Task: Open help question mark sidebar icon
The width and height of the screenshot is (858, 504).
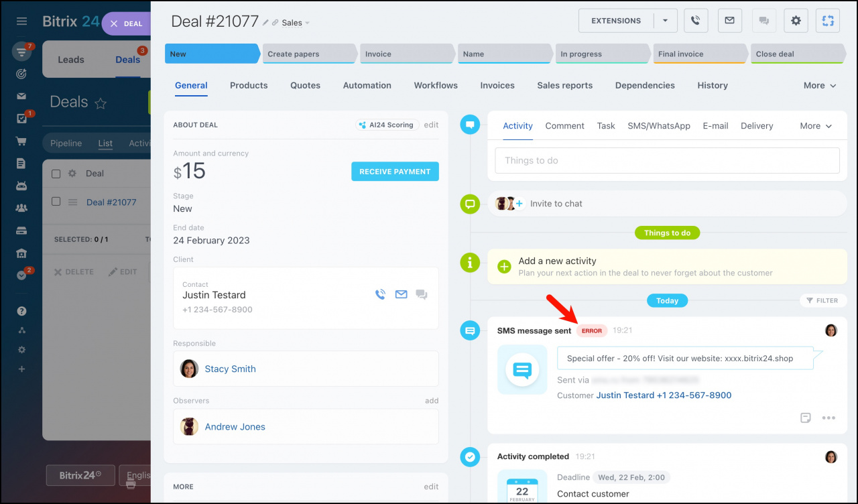Action: coord(21,311)
